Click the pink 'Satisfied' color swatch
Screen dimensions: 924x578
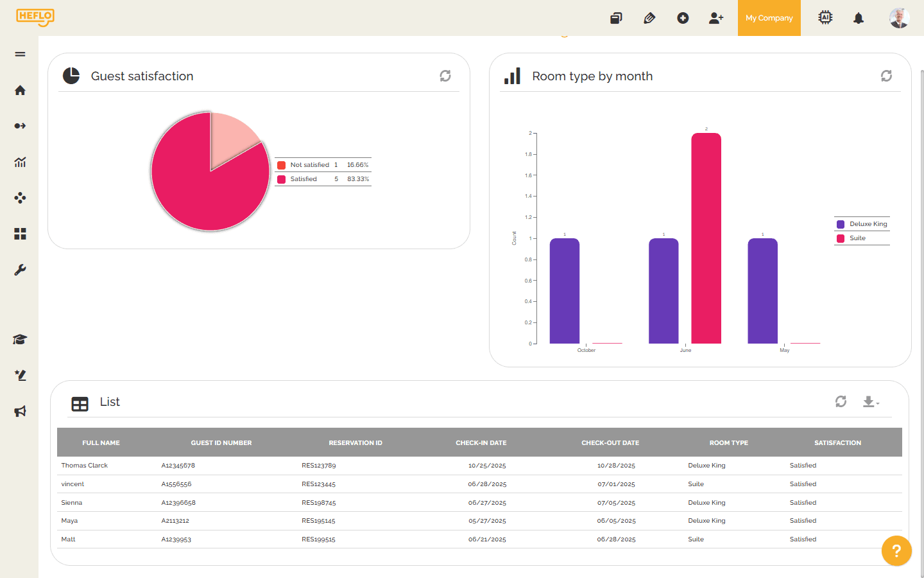(280, 179)
